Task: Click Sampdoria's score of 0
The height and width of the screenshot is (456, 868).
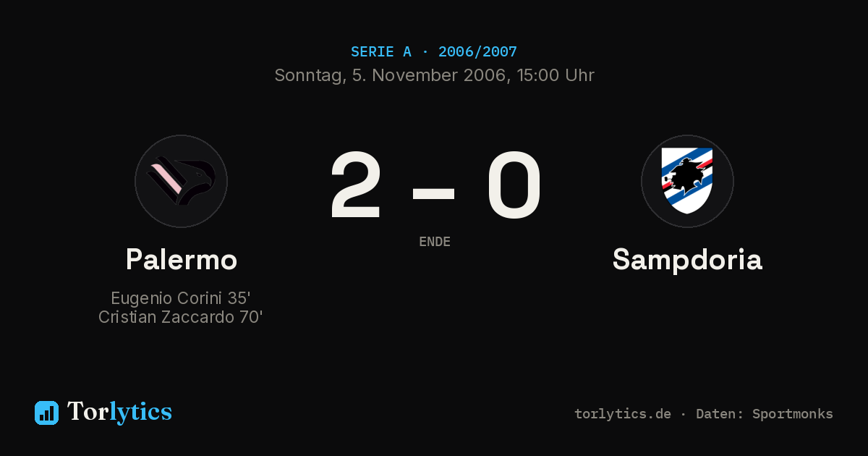Action: pyautogui.click(x=514, y=185)
